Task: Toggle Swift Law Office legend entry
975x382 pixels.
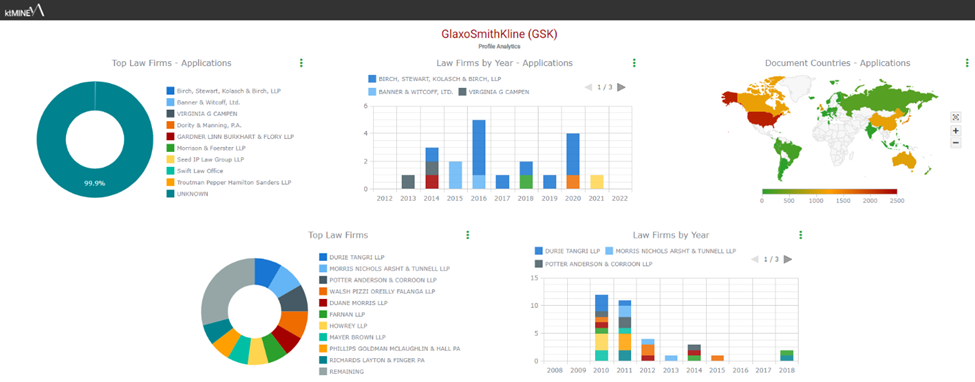Action: 195,170
